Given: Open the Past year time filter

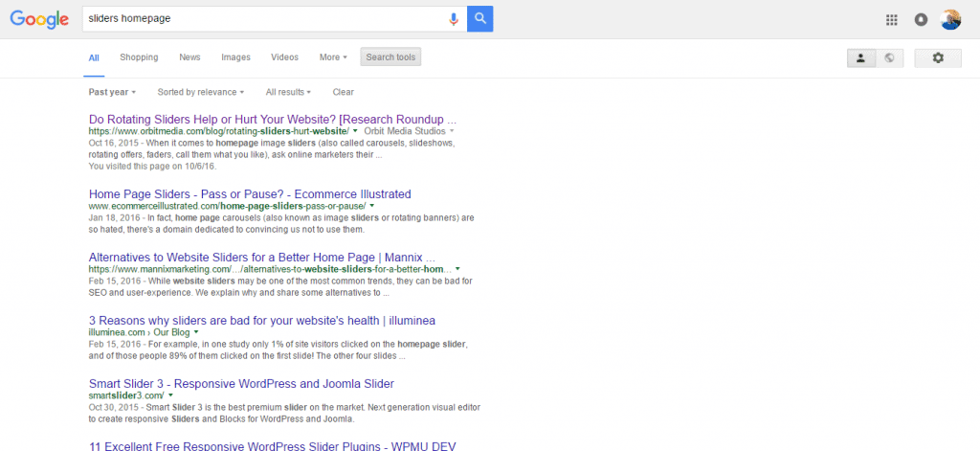Looking at the screenshot, I should point(112,92).
